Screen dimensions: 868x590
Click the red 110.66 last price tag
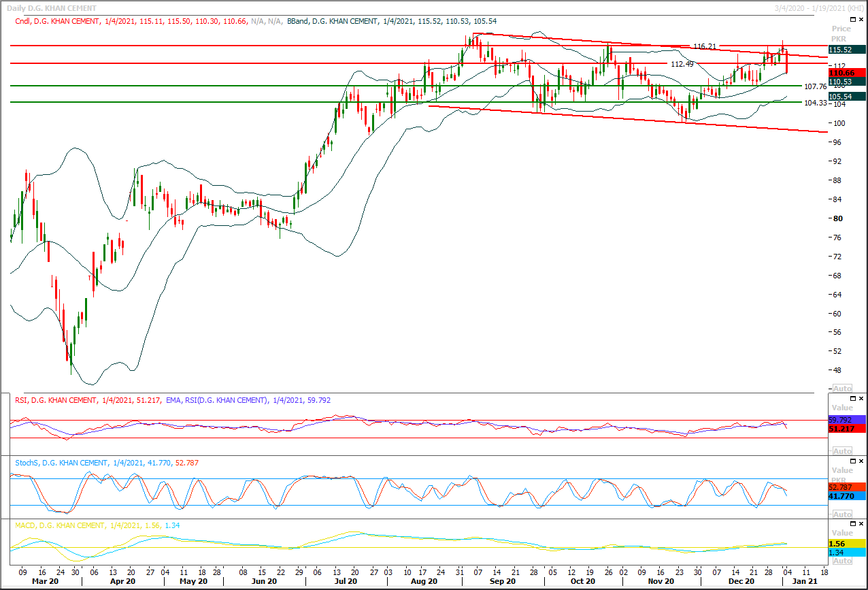846,73
